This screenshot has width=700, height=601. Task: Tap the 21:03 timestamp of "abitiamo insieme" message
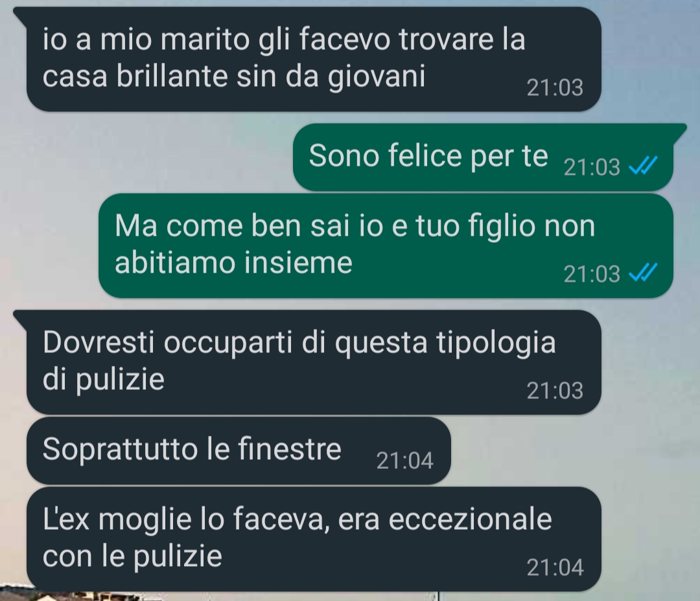pos(592,274)
